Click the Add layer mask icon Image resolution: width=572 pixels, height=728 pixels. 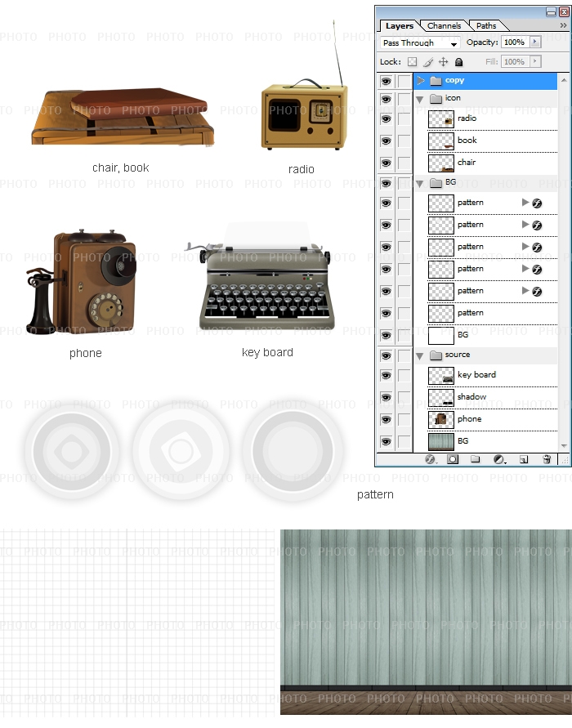[x=453, y=460]
